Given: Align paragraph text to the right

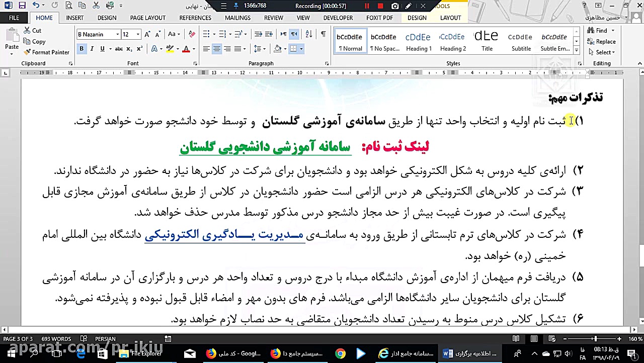Looking at the screenshot, I should [x=227, y=49].
